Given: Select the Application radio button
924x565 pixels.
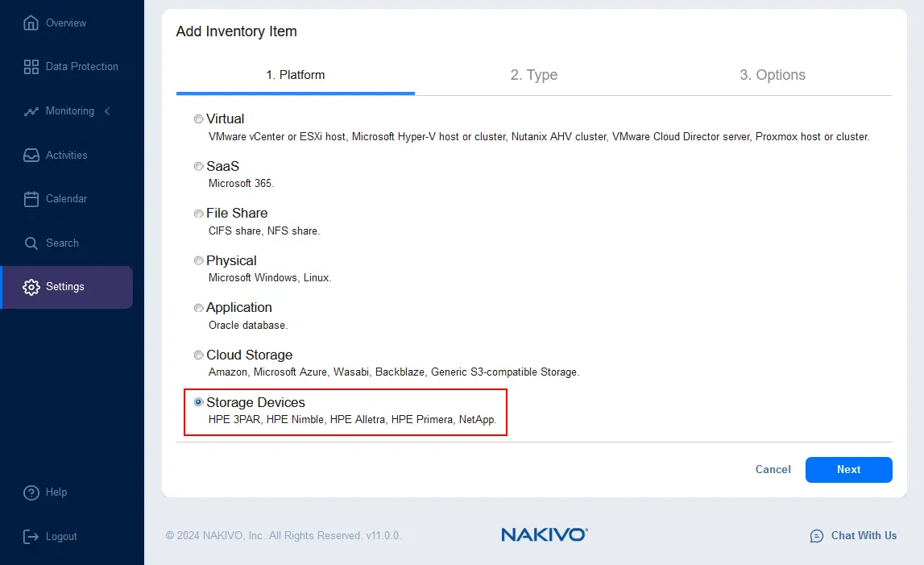Looking at the screenshot, I should [199, 308].
